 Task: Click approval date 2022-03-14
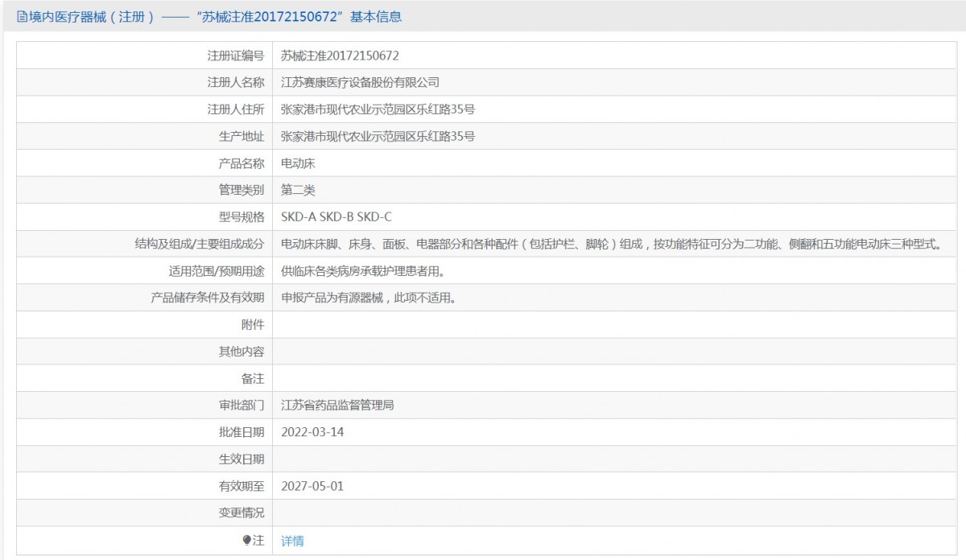coord(312,432)
